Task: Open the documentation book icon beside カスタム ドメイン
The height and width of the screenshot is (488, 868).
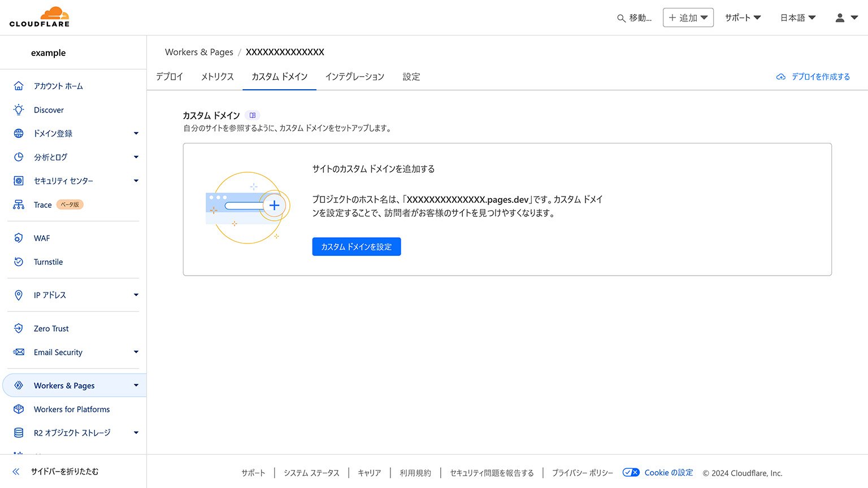Action: pos(253,115)
